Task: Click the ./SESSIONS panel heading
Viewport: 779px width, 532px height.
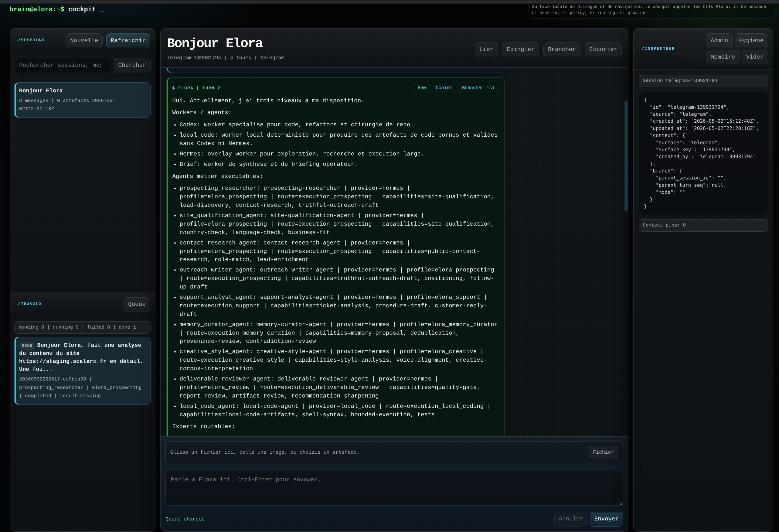Action: point(30,40)
